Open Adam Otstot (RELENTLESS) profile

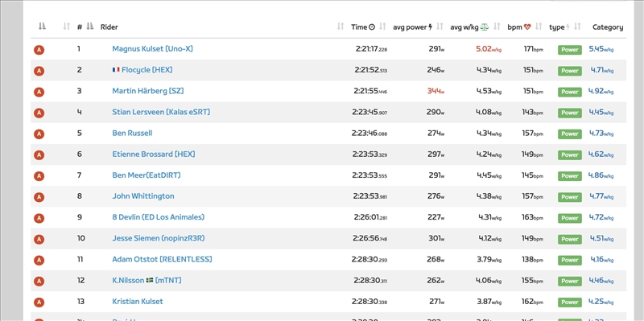tap(163, 259)
